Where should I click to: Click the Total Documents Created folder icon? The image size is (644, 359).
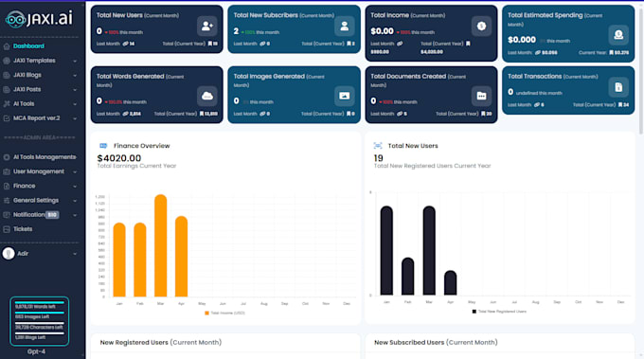click(x=481, y=96)
